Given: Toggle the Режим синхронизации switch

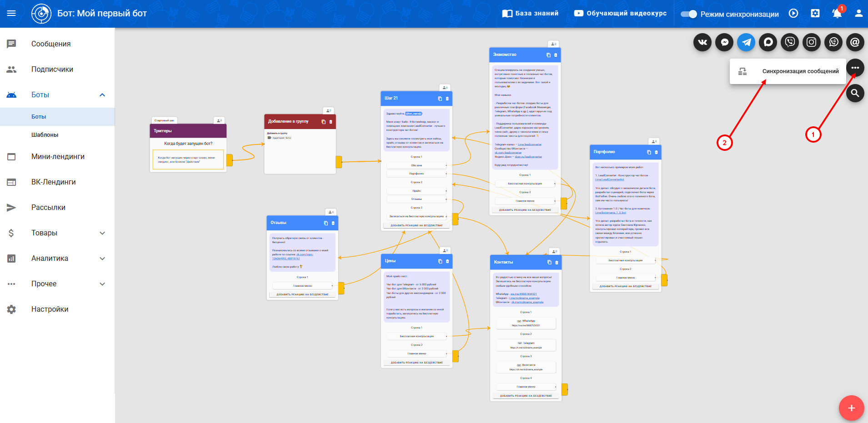Looking at the screenshot, I should click(x=688, y=14).
